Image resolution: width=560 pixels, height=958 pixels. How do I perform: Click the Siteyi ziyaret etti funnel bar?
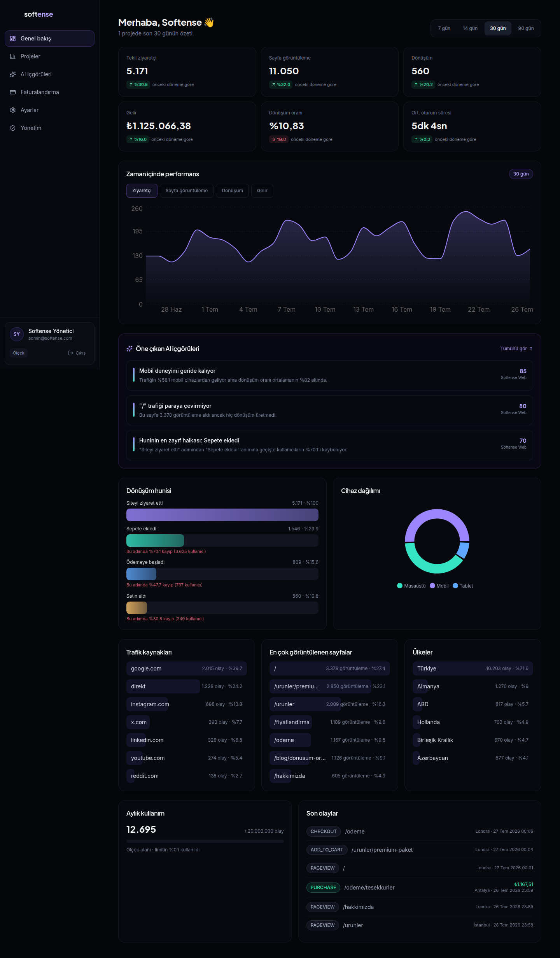(222, 515)
